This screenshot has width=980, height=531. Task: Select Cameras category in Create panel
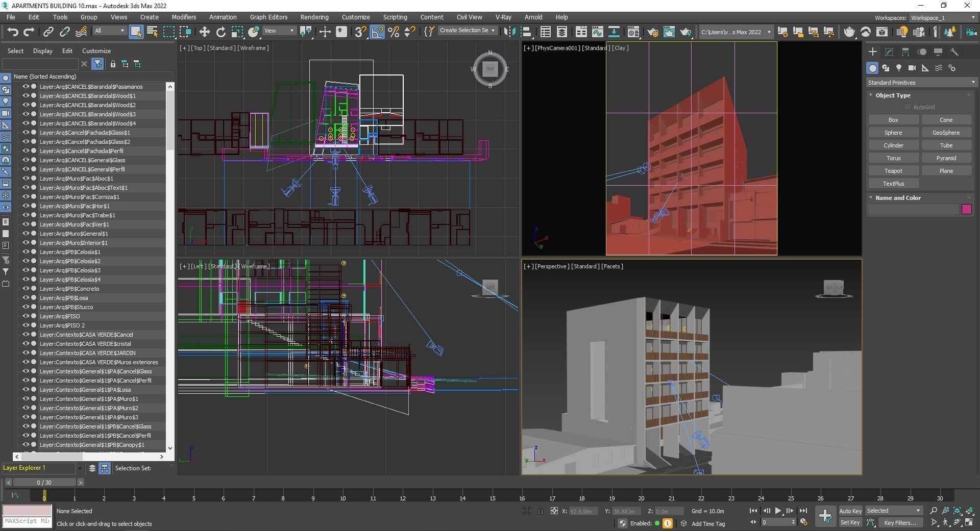click(x=912, y=68)
